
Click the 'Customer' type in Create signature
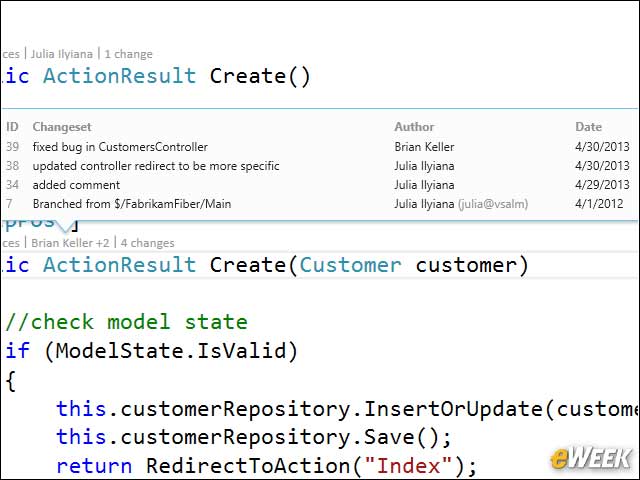[350, 265]
